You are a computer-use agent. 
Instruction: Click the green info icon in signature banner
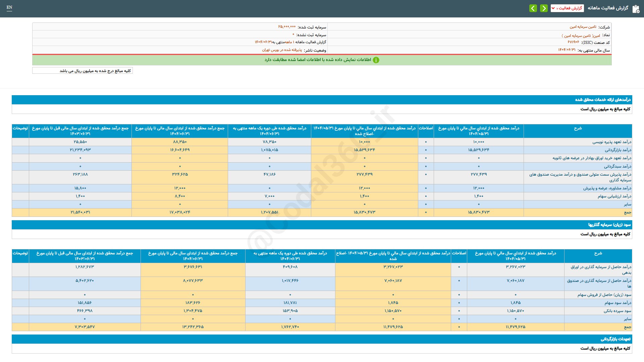tap(376, 60)
